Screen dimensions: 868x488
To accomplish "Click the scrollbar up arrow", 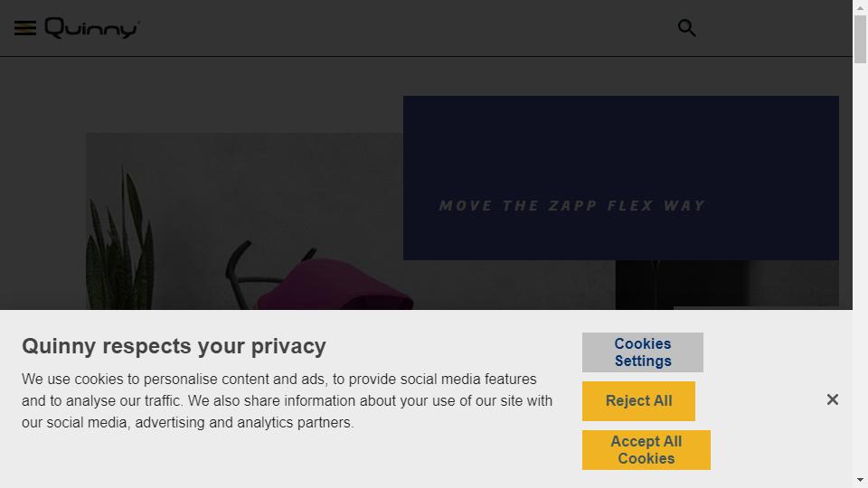I will (x=860, y=8).
